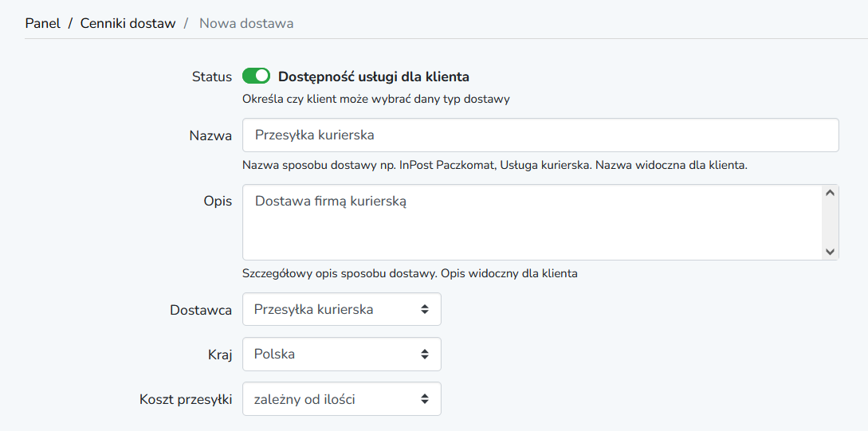Click the Koszt przesyłki field label

(x=186, y=399)
